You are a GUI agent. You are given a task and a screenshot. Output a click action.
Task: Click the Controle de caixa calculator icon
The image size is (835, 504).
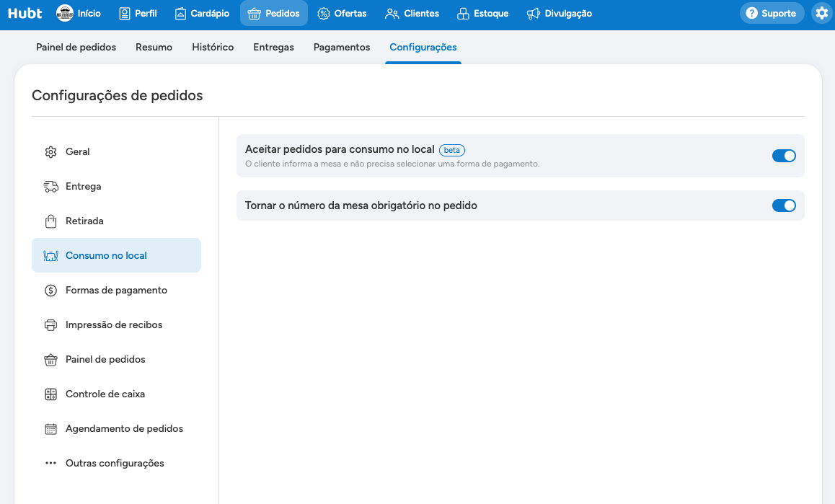pos(50,394)
